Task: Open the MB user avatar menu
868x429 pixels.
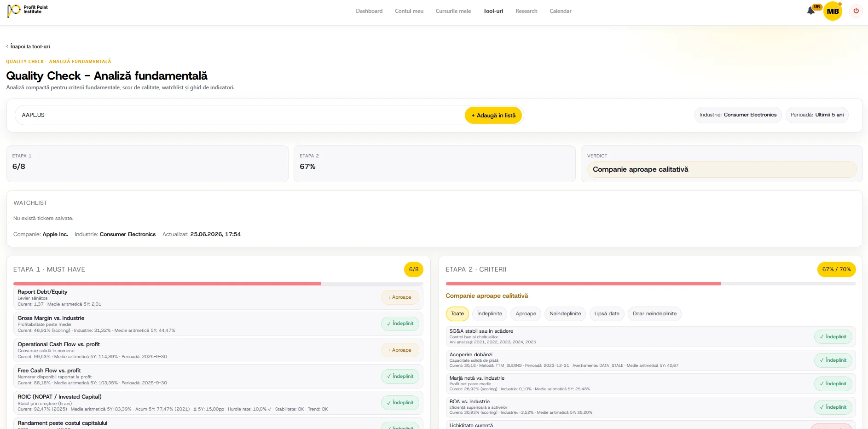Action: (833, 11)
